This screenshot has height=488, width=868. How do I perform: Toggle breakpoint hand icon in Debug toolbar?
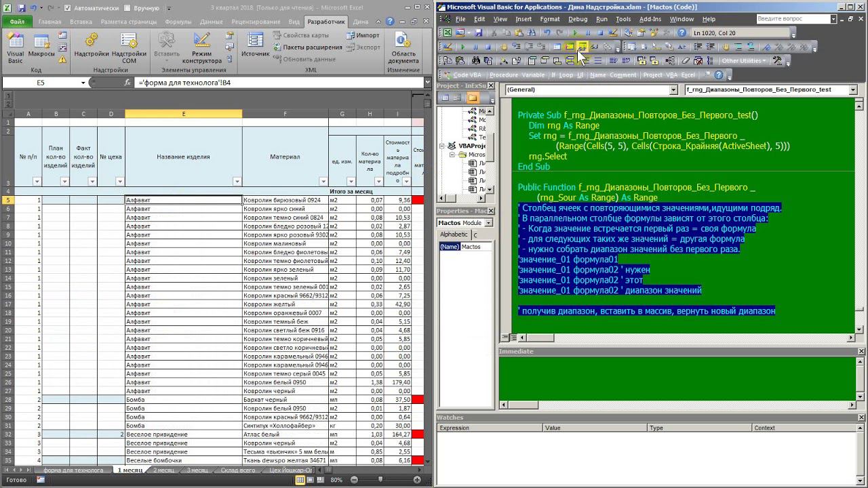pos(503,47)
